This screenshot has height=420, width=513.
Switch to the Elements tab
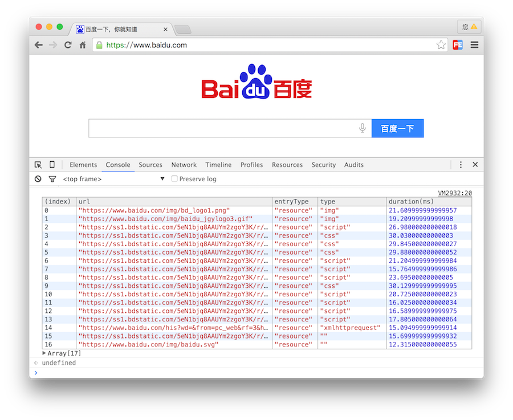83,165
